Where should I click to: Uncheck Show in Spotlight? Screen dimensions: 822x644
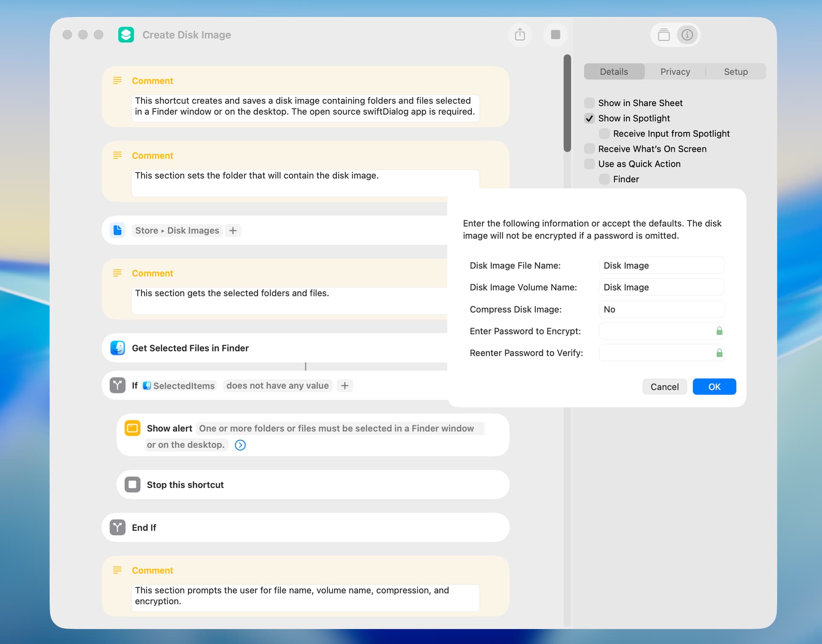(590, 119)
